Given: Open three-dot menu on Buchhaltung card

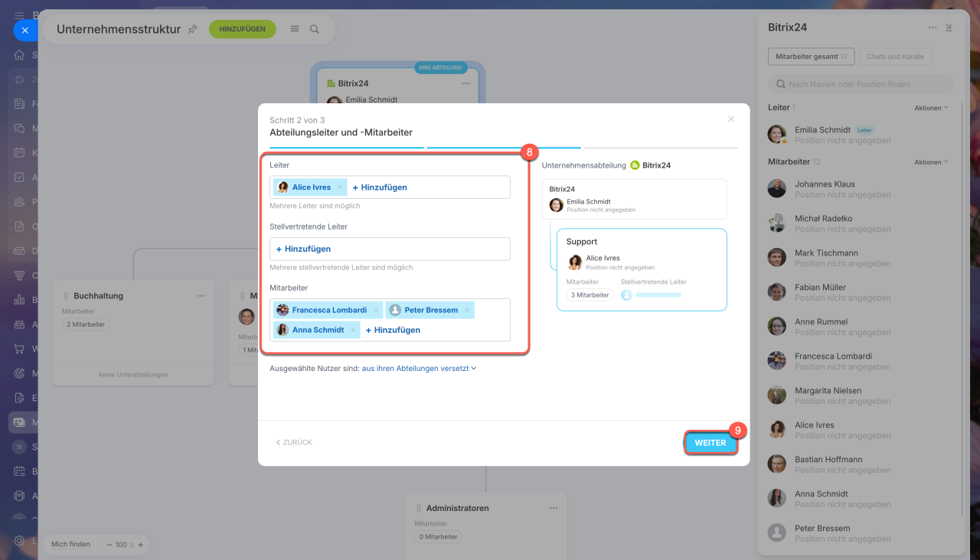Looking at the screenshot, I should 201,295.
